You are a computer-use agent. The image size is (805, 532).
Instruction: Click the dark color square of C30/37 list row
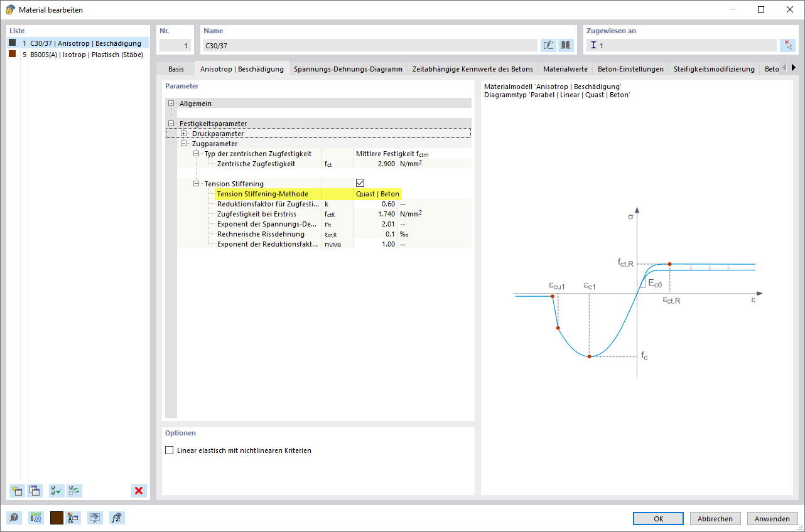13,43
